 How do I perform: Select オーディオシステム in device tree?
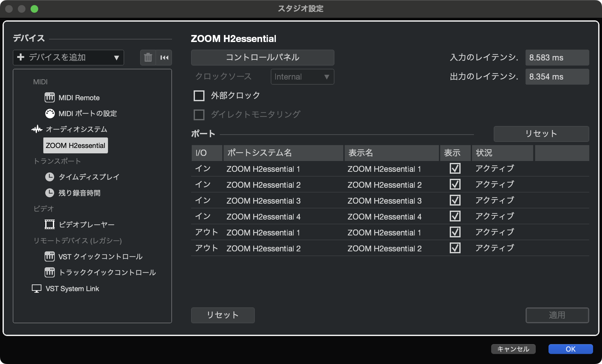[x=76, y=129]
